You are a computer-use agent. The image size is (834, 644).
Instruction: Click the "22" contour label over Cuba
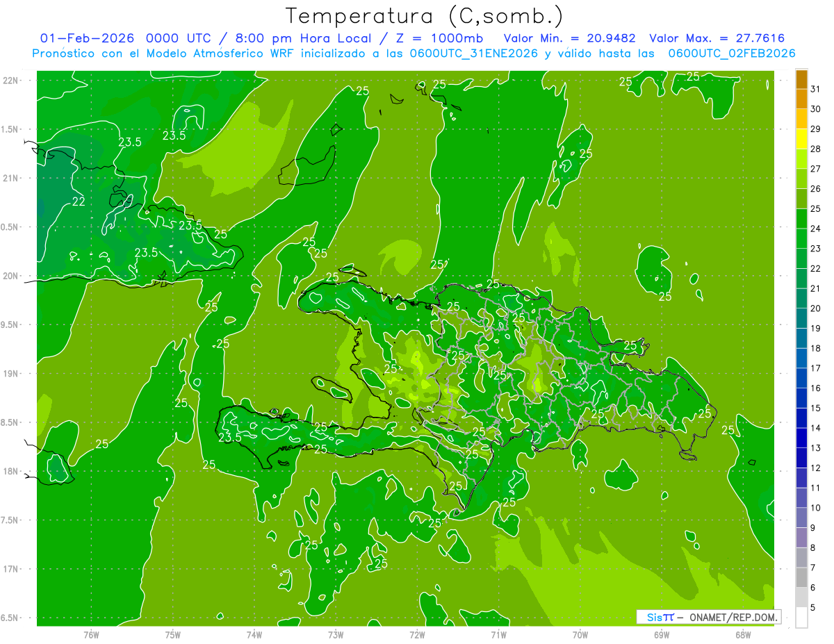point(79,202)
